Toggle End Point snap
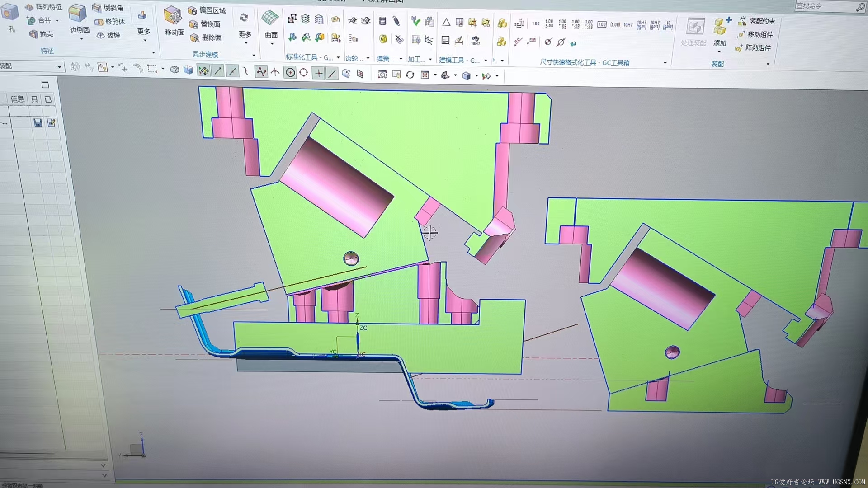This screenshot has height=488, width=868. (218, 70)
